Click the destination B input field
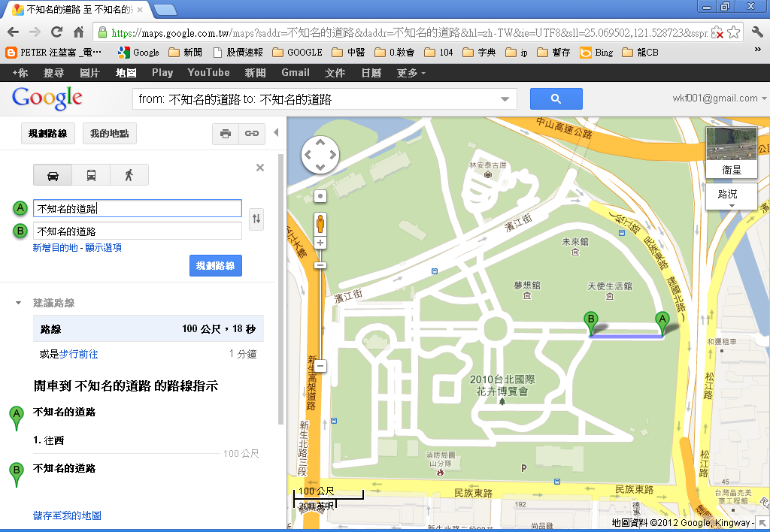 [138, 231]
